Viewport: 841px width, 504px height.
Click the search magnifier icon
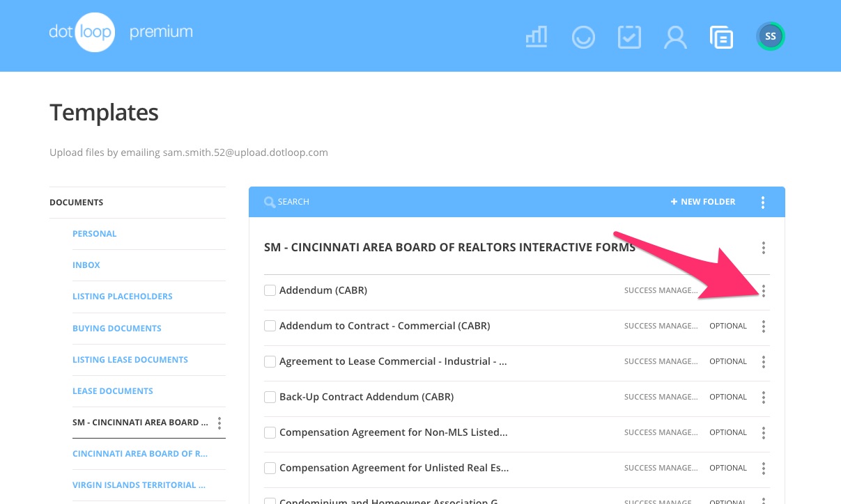click(x=270, y=202)
